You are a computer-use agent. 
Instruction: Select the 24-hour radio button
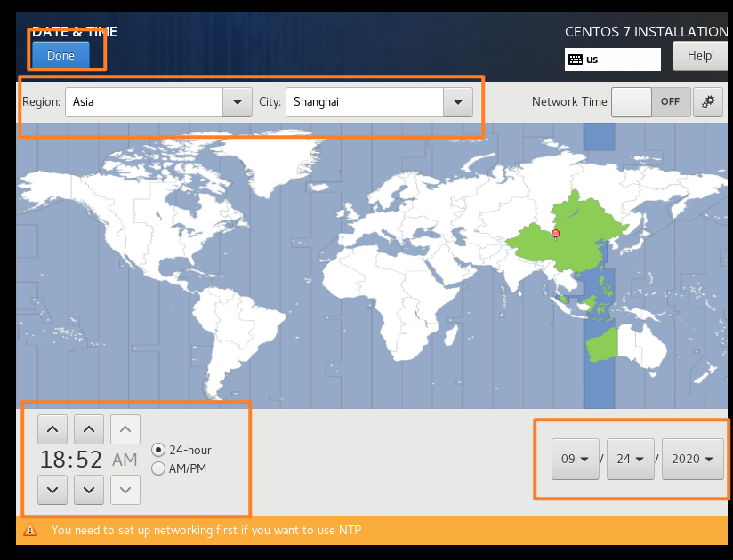158,450
